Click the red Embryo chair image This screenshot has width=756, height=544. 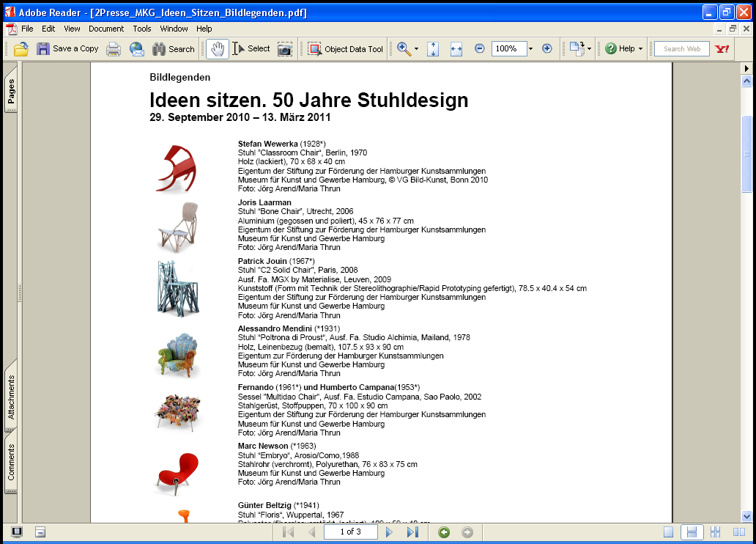tap(177, 474)
